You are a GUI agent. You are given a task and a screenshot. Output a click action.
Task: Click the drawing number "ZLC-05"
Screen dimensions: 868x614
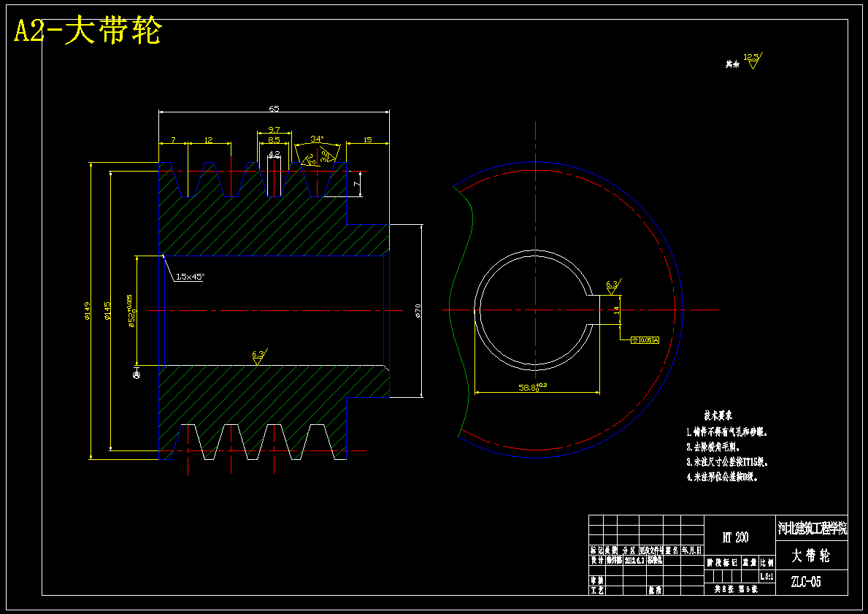(x=806, y=582)
